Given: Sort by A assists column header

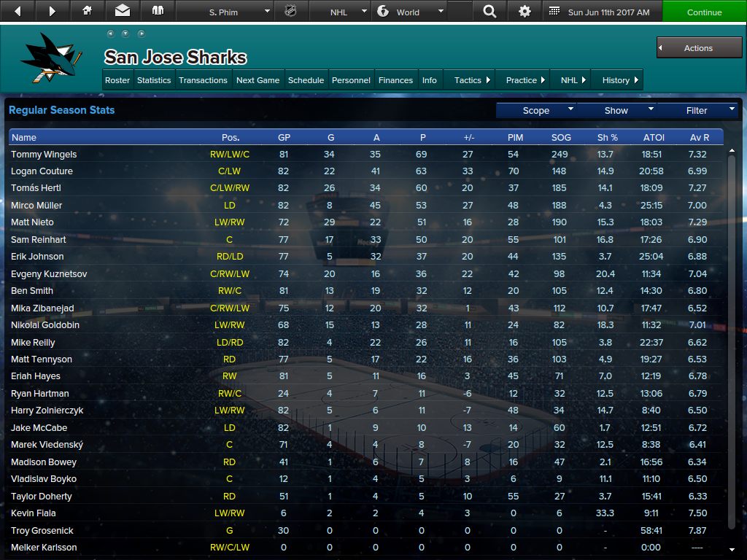Looking at the screenshot, I should pos(376,137).
